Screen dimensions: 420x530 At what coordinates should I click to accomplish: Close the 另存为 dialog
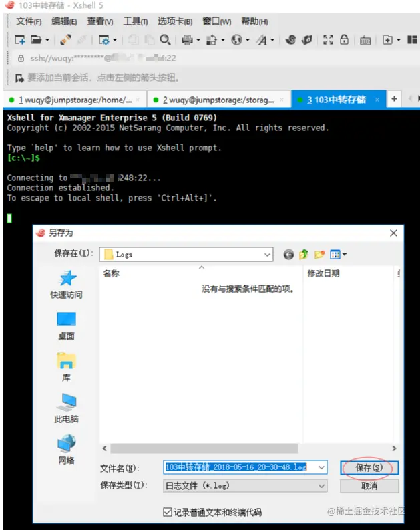(x=393, y=233)
